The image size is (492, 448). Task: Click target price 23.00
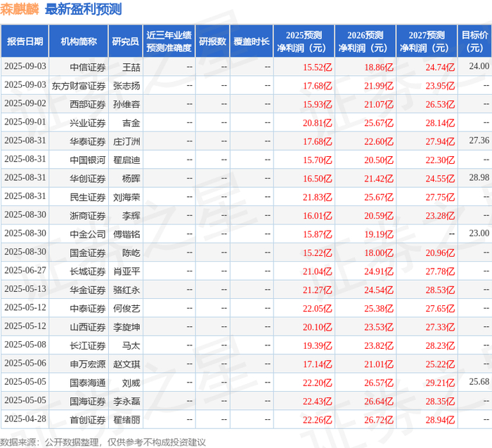pyautogui.click(x=479, y=233)
